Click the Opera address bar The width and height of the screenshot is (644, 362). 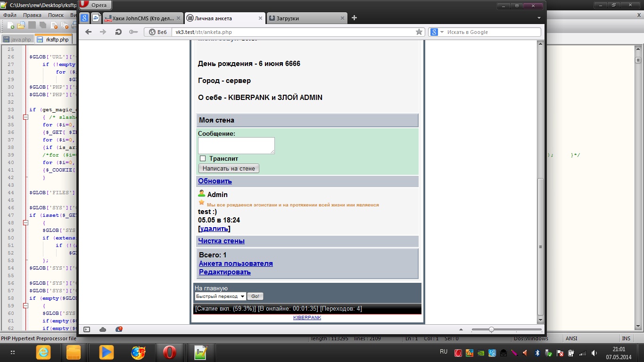click(285, 32)
